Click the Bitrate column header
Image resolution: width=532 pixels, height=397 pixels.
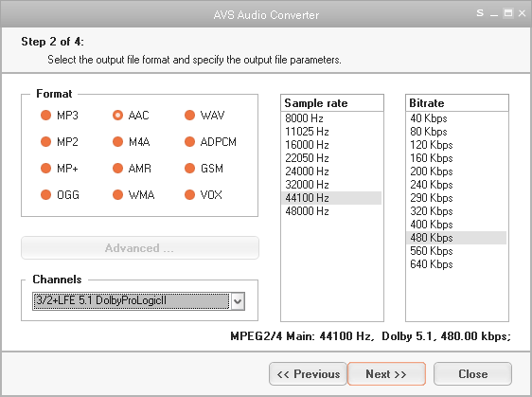[x=457, y=103]
